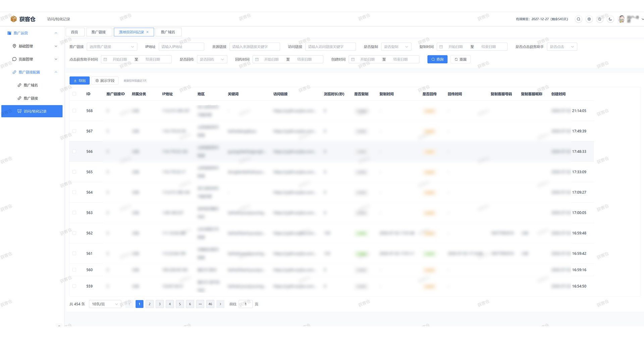
Task: Check the select-all header checkbox
Action: [x=74, y=94]
